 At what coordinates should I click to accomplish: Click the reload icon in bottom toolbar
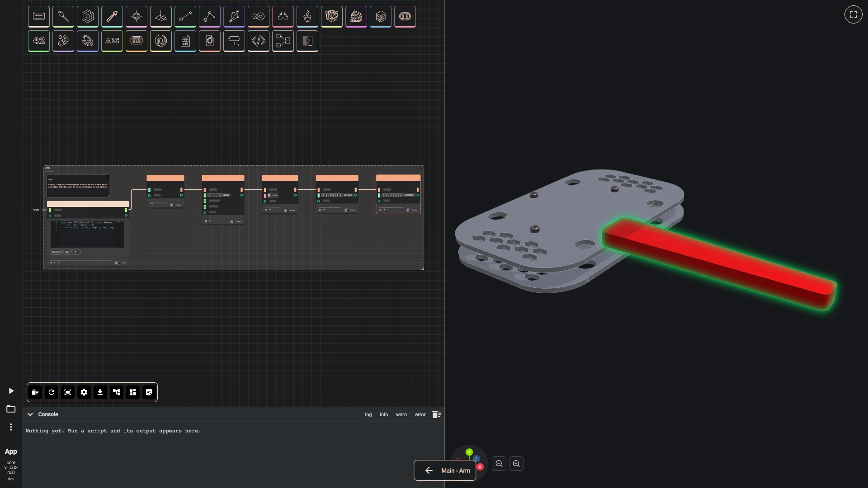[x=52, y=392]
